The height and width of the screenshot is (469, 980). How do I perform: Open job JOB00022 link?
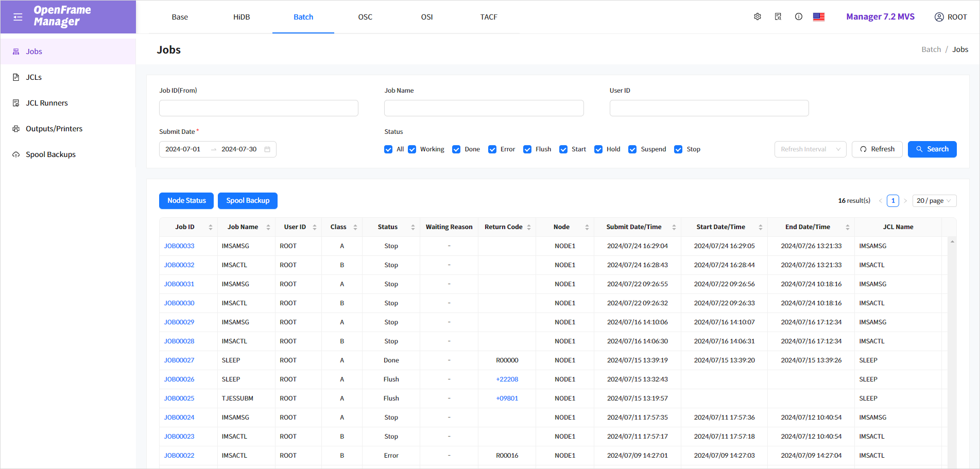[179, 456]
